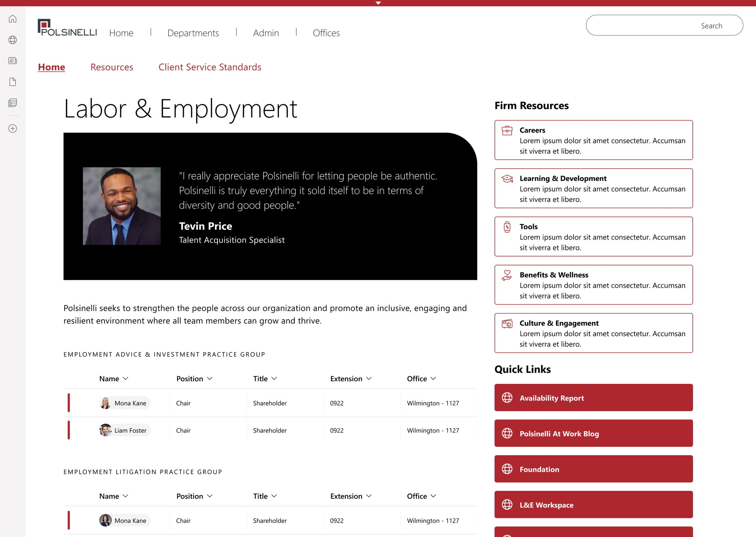Click globe icon beside Foundation

[507, 469]
